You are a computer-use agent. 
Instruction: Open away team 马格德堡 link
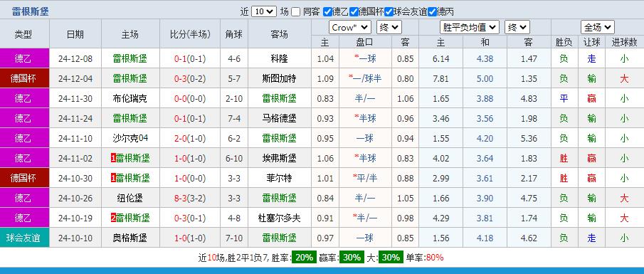click(x=279, y=118)
